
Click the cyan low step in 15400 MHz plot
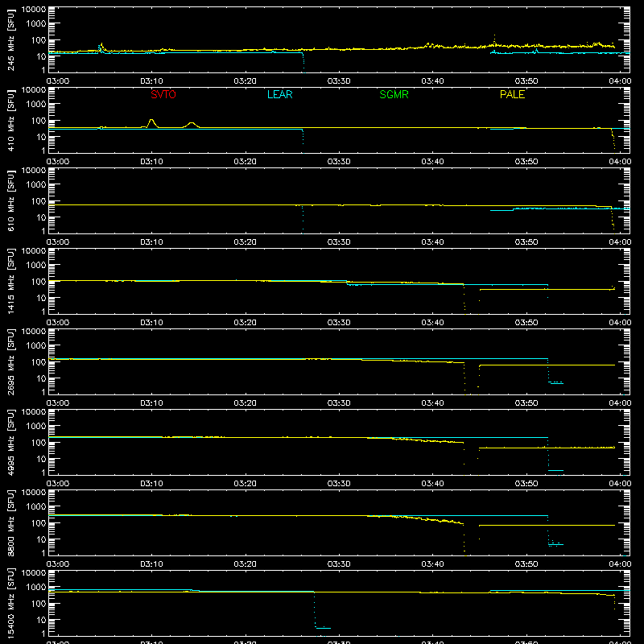[324, 628]
